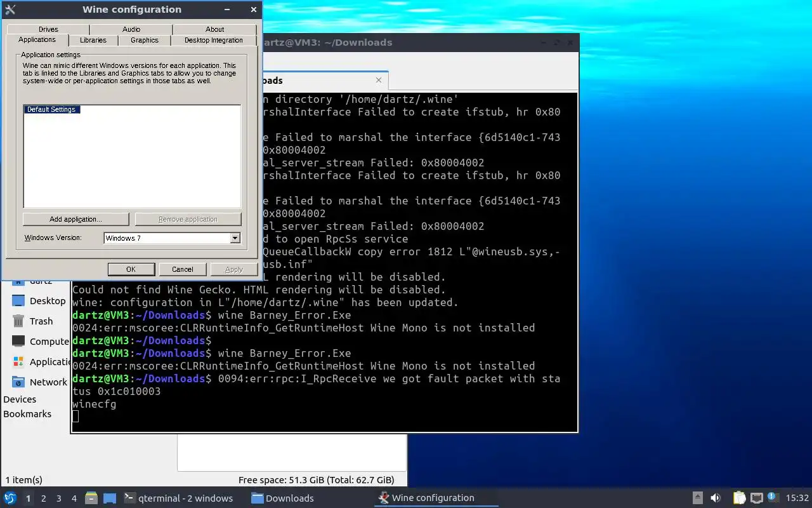The height and width of the screenshot is (508, 812).
Task: Click OK in Wine configuration
Action: coord(131,269)
